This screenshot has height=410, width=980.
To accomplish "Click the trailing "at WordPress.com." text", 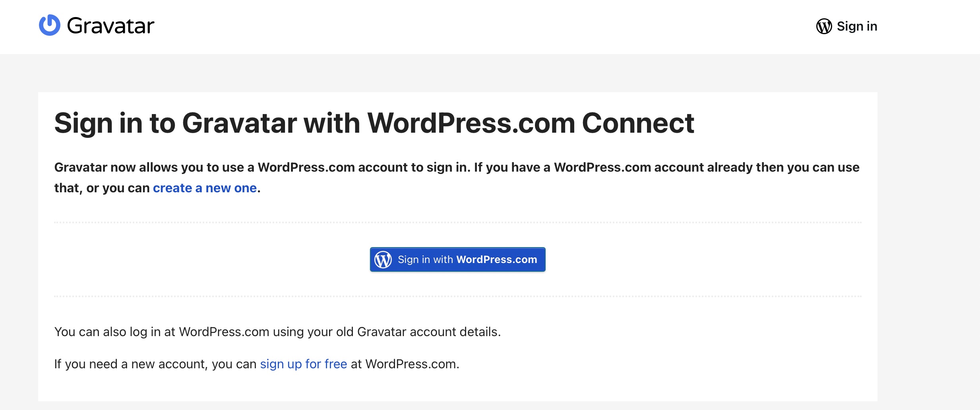I will tap(405, 364).
